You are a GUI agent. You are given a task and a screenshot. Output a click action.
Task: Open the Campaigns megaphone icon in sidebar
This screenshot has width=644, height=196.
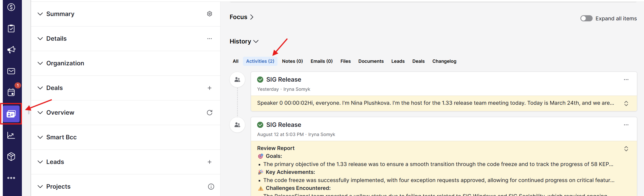click(x=11, y=50)
